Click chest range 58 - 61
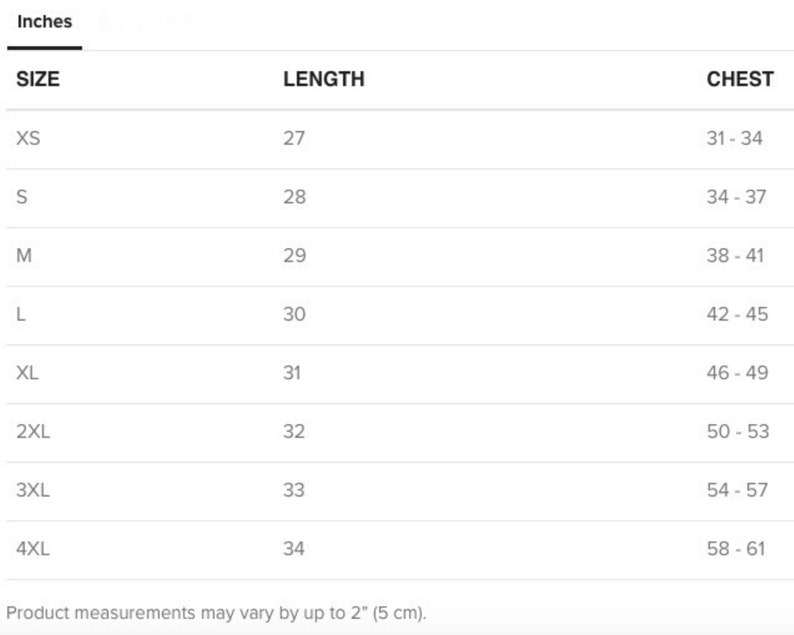Screen dimensions: 794x635 tap(736, 549)
